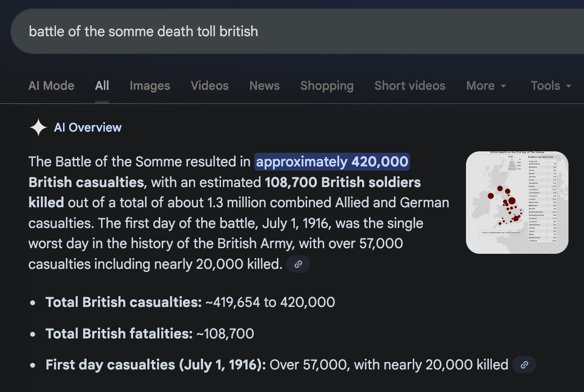The image size is (584, 392).
Task: Click the search query input field
Action: [282, 31]
